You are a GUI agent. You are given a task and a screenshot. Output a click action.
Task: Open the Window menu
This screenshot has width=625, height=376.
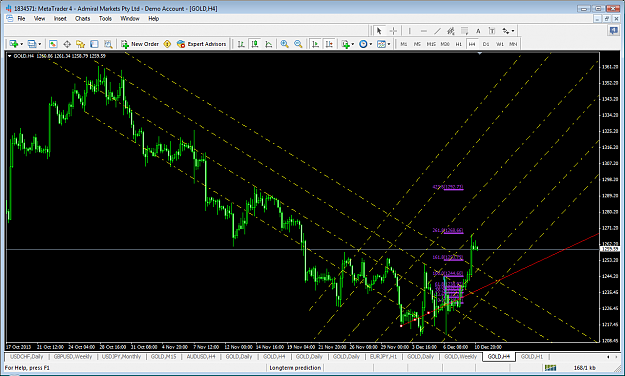pyautogui.click(x=130, y=18)
